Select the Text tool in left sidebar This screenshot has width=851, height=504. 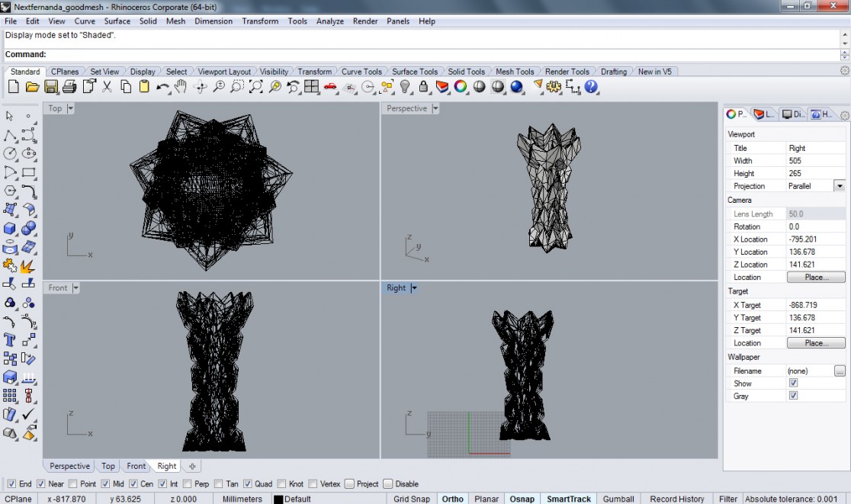[10, 339]
